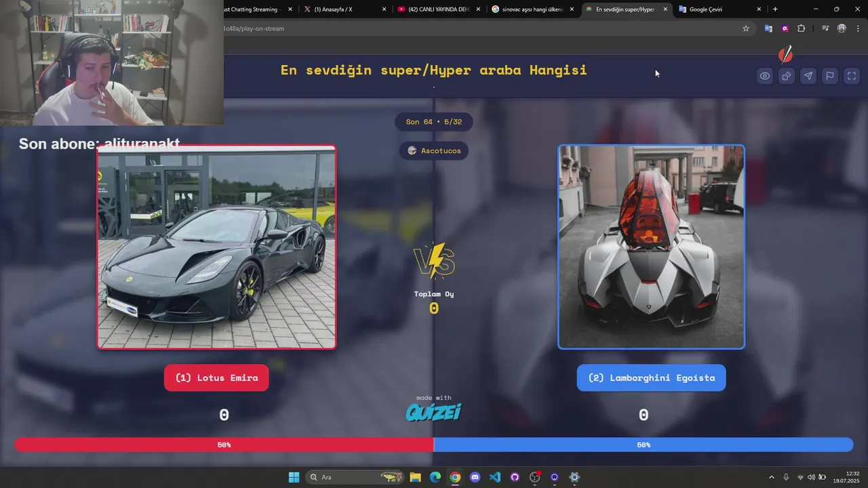Image resolution: width=868 pixels, height=488 pixels.
Task: Click the microphone tray icon
Action: 786,477
